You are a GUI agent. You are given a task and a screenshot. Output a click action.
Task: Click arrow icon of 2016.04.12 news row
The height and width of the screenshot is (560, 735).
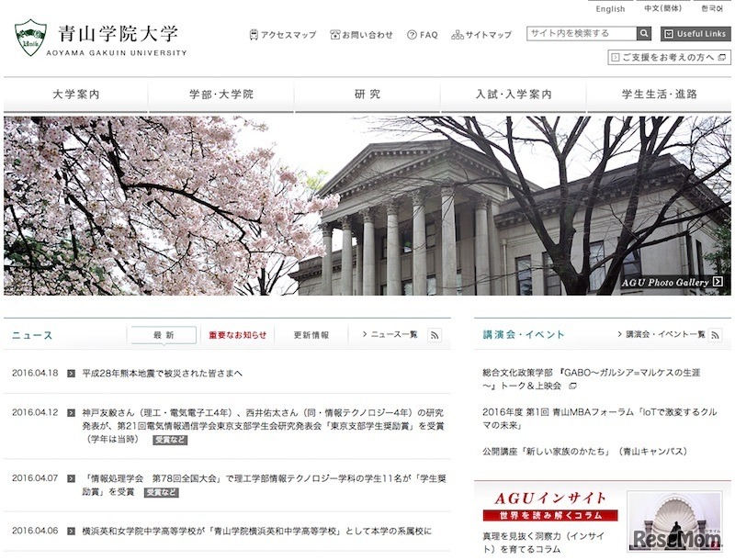point(72,413)
